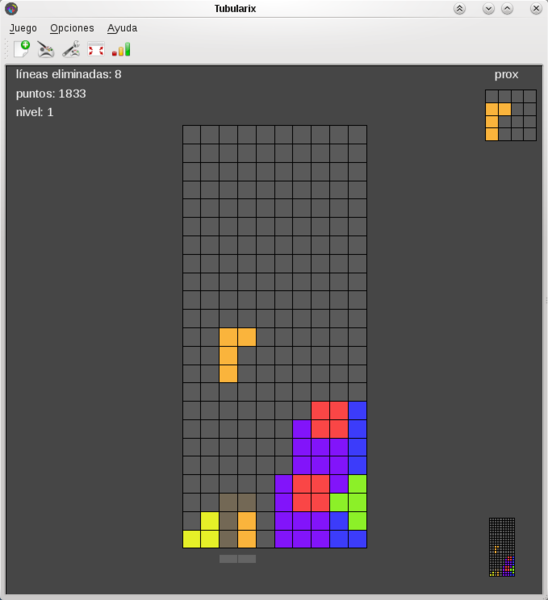Click the líneas eliminadas counter text
The height and width of the screenshot is (600, 548).
[69, 74]
